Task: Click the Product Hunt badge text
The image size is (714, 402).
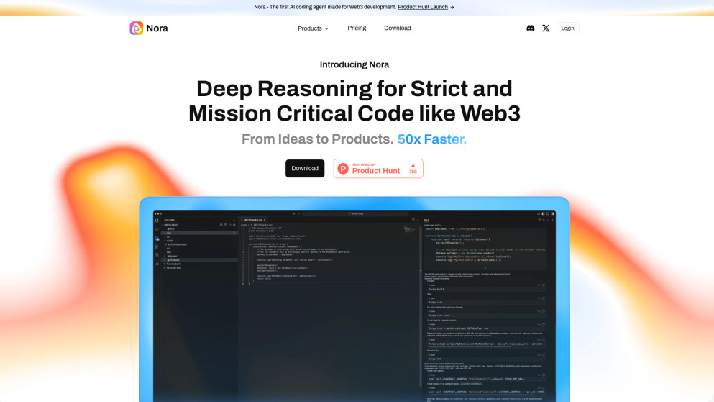Action: click(378, 170)
